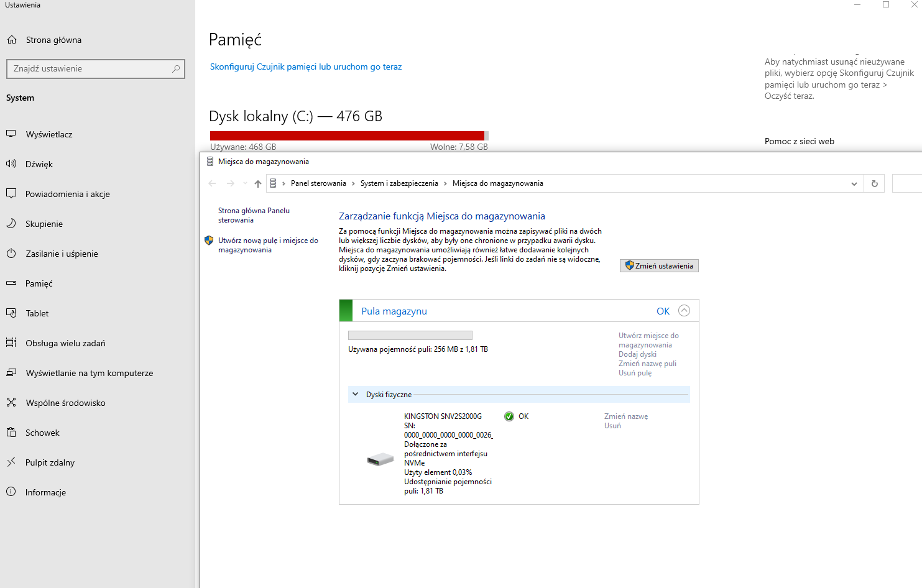Click the green OK checkmark for KINGSTON disk
This screenshot has height=588, width=922.
[x=509, y=416]
